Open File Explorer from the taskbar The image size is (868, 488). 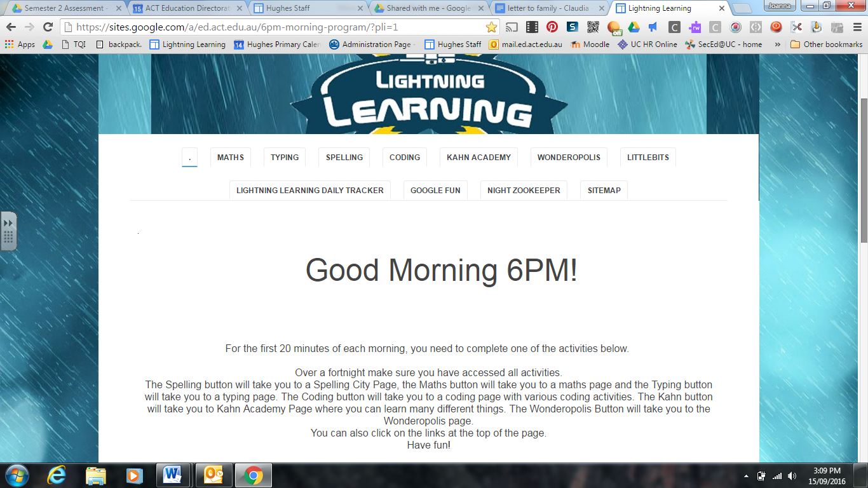tap(95, 475)
